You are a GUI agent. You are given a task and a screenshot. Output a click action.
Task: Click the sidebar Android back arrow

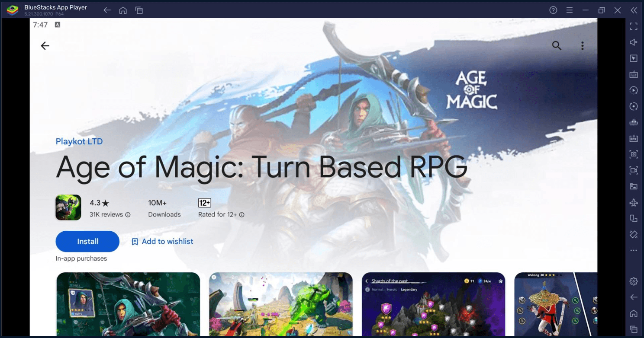point(634,297)
